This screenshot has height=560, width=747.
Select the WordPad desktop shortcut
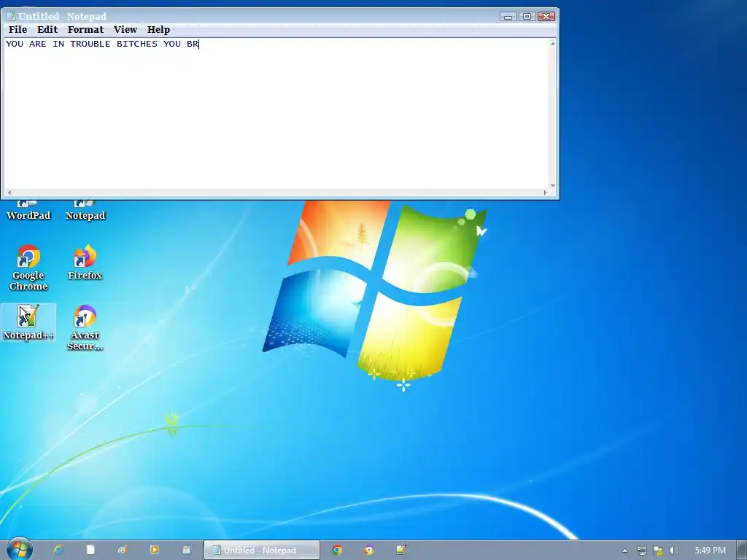[28, 211]
